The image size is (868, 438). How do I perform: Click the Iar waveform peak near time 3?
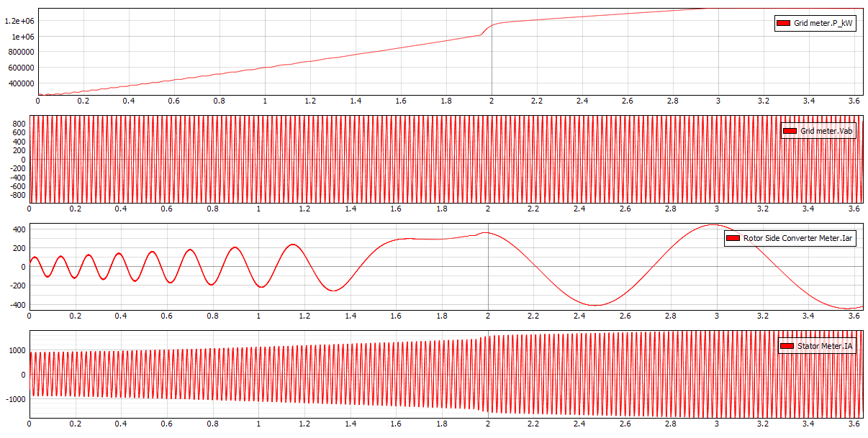(712, 225)
